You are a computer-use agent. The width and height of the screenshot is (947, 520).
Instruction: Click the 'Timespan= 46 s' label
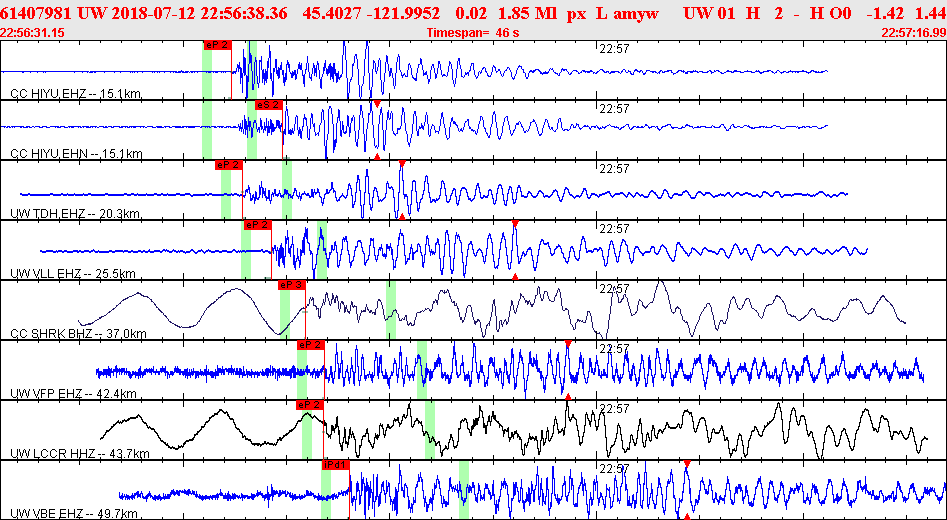[473, 33]
